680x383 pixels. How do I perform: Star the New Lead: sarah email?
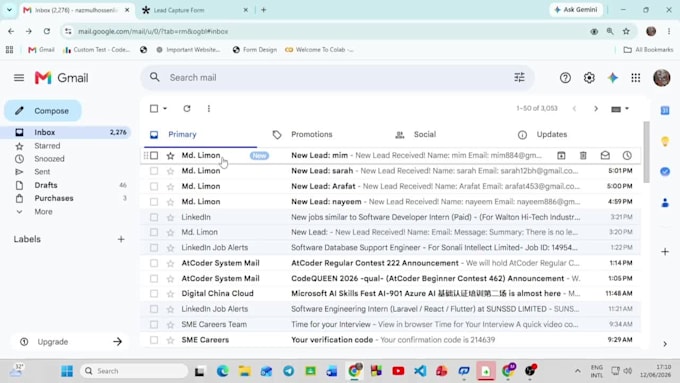coord(170,171)
